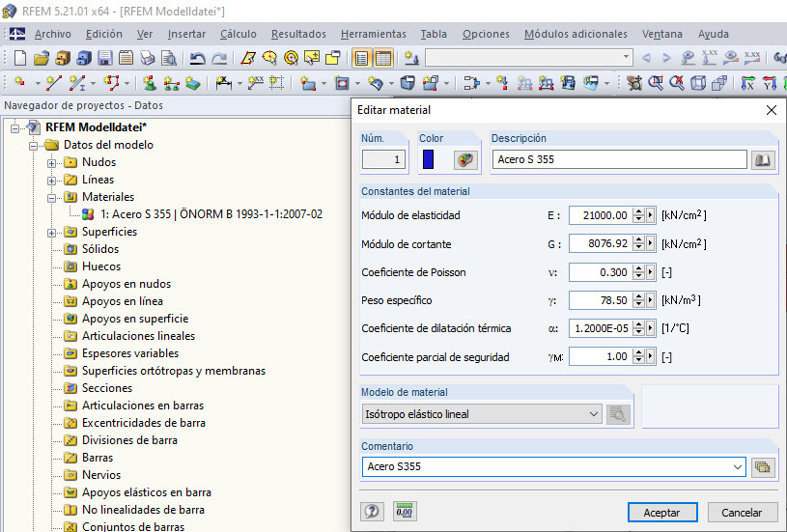The image size is (787, 532).
Task: Click the New model blank page icon
Action: pos(20,58)
